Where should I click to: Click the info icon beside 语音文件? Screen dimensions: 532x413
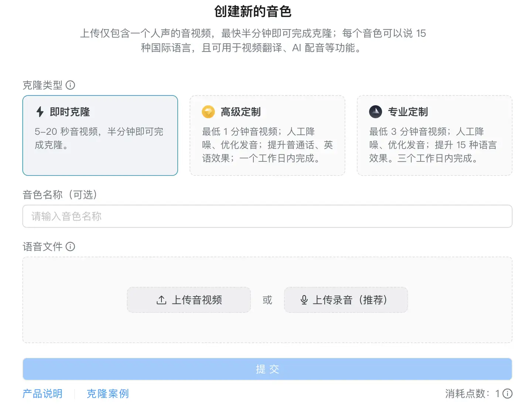pos(70,246)
